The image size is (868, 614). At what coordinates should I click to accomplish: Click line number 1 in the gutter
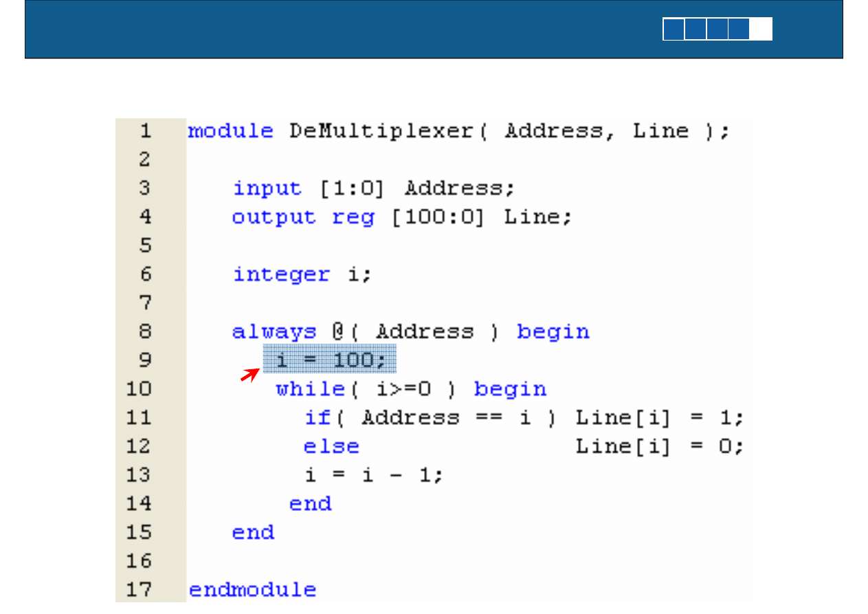(144, 131)
